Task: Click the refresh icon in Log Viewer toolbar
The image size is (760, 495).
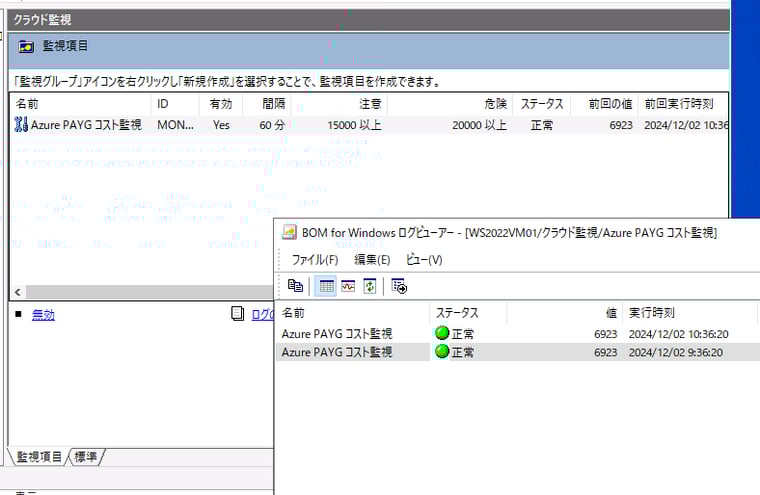Action: [x=370, y=286]
